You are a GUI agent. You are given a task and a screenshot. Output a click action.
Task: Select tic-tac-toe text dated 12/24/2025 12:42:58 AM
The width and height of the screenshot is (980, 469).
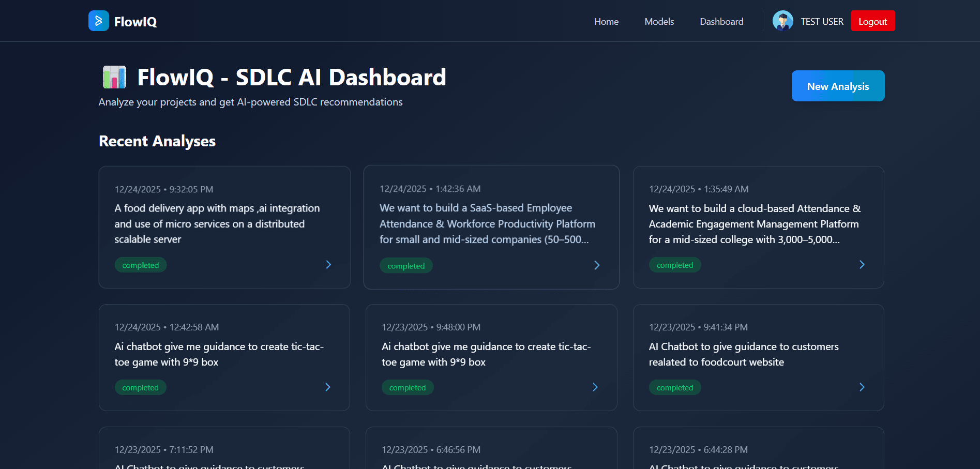(x=219, y=354)
